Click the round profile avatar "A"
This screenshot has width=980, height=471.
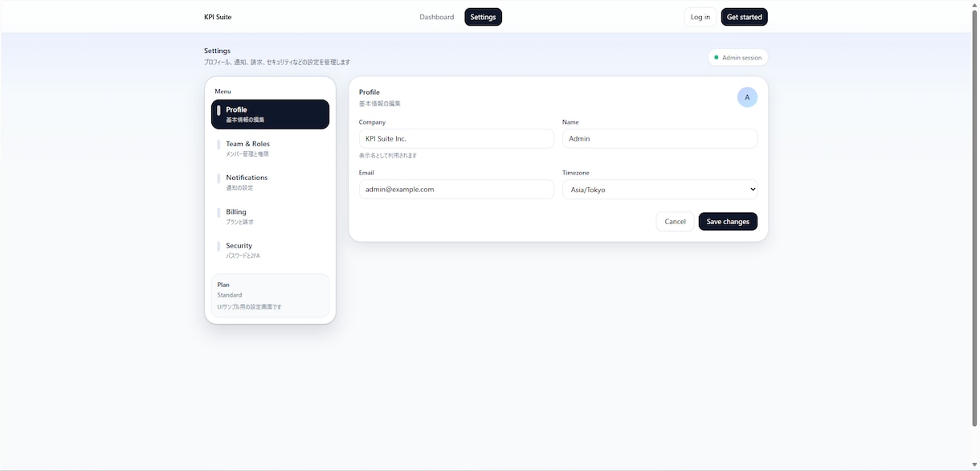(747, 97)
